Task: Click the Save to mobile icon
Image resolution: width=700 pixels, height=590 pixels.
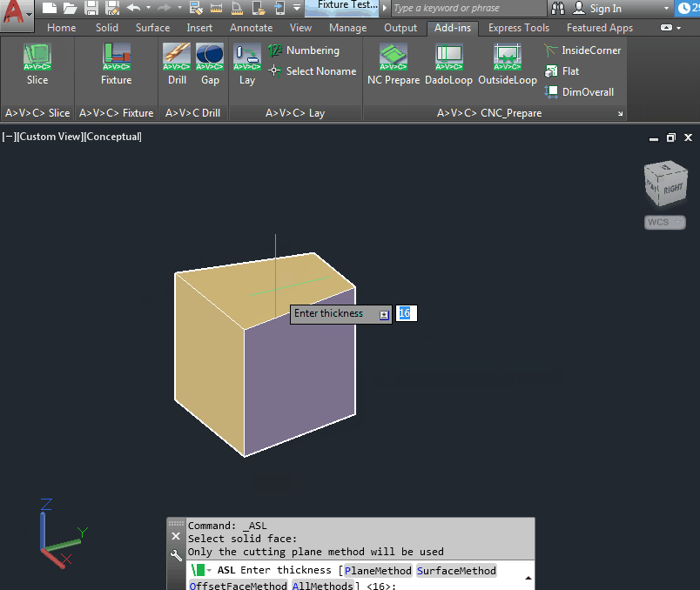Action: point(279,8)
